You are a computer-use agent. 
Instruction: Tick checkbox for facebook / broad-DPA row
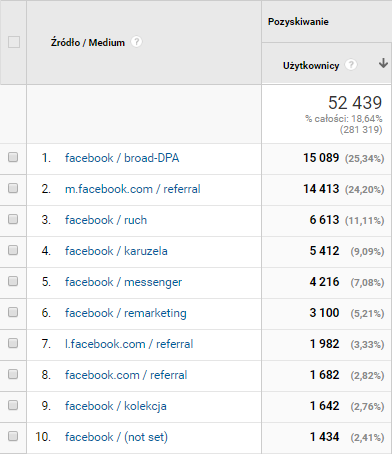point(13,157)
